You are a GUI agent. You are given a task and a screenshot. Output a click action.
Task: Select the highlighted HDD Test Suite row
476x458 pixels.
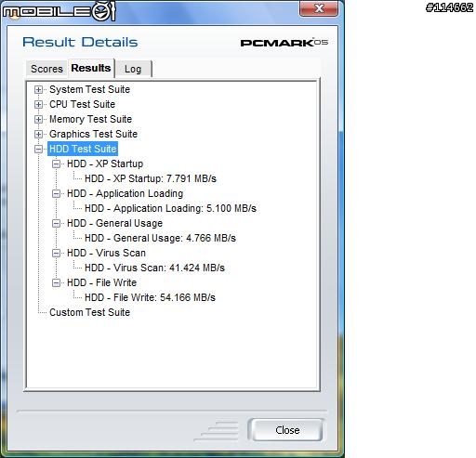tap(83, 149)
